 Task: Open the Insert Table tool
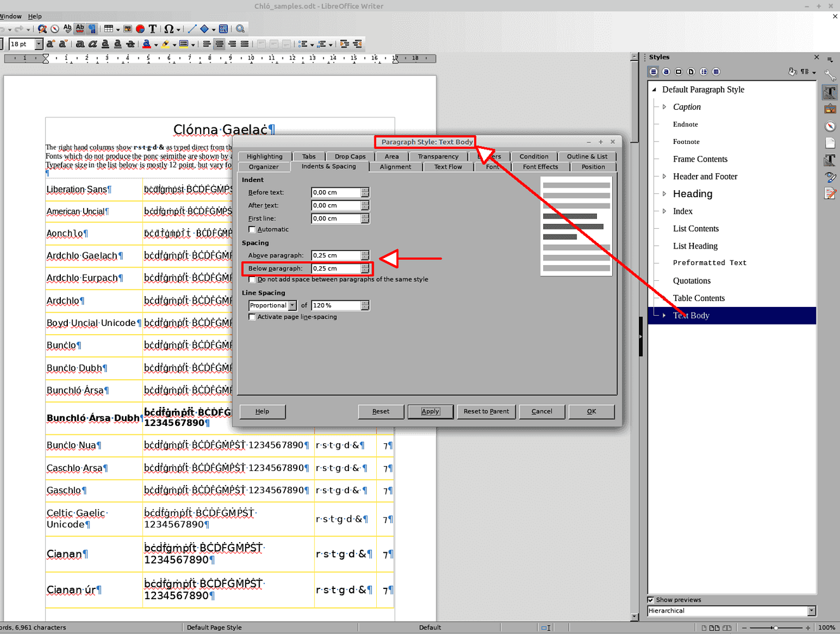(x=108, y=29)
